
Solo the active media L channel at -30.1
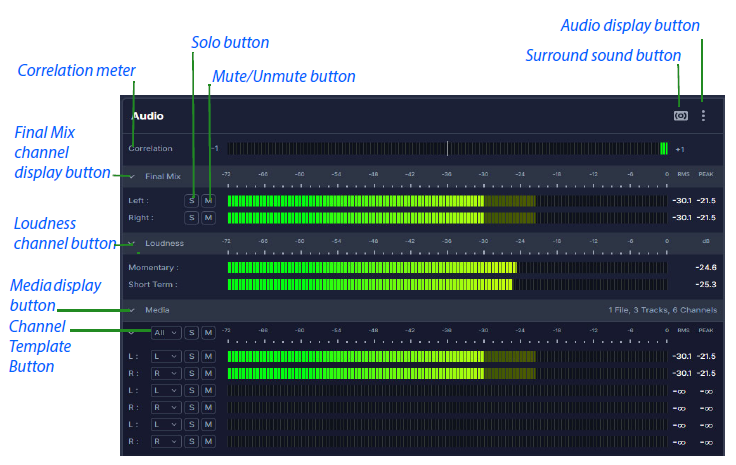pyautogui.click(x=191, y=357)
